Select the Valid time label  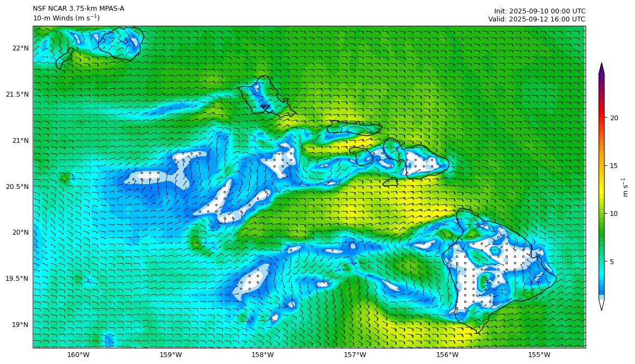pos(537,19)
